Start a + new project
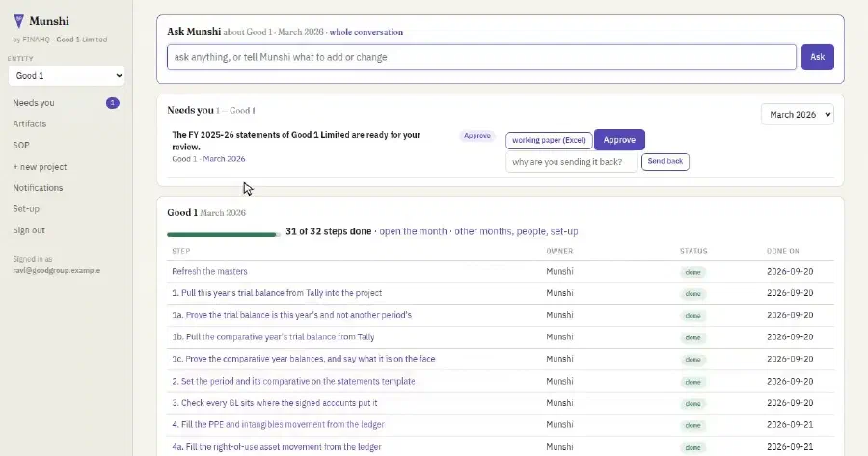The height and width of the screenshot is (456, 868). point(40,167)
